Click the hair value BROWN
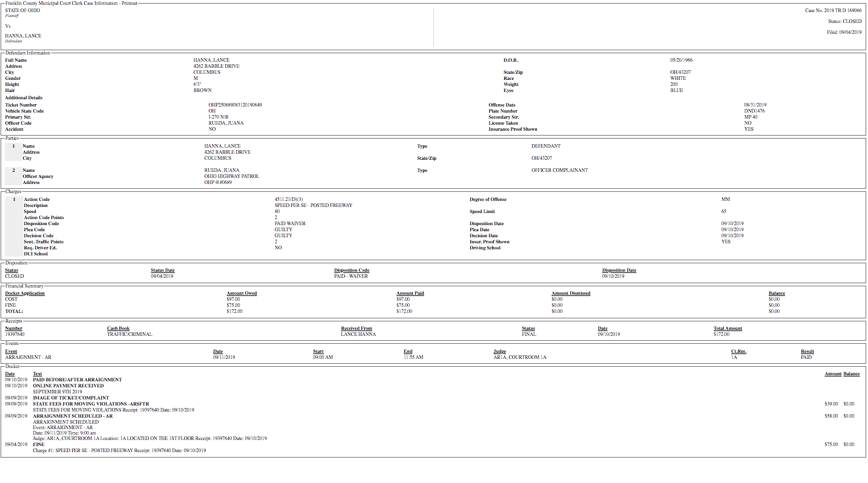The width and height of the screenshot is (868, 483). tap(203, 90)
